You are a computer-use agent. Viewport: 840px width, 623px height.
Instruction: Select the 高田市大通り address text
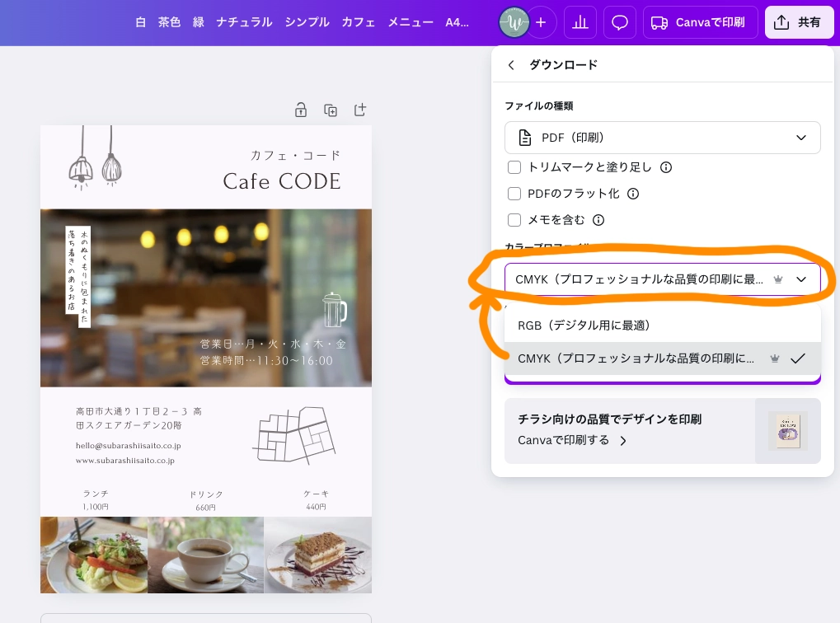pyautogui.click(x=138, y=419)
